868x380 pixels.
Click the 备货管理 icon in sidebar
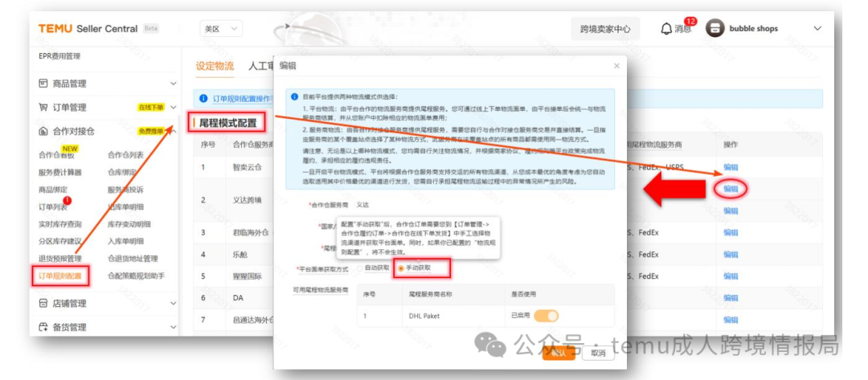43,328
